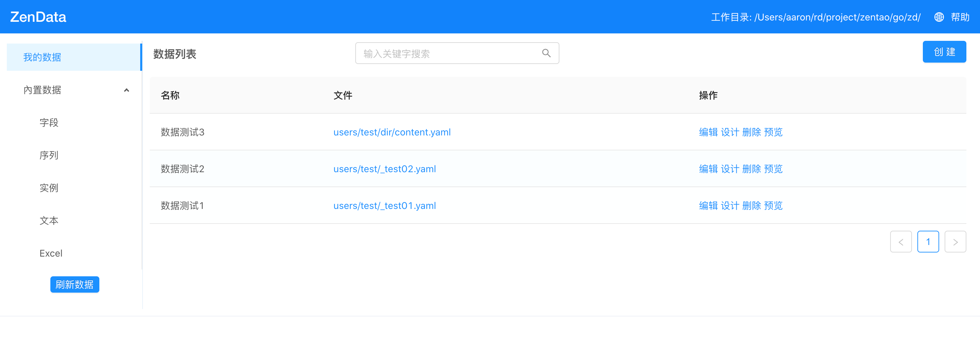Open users/test/dir/content.yaml file link

pyautogui.click(x=392, y=132)
